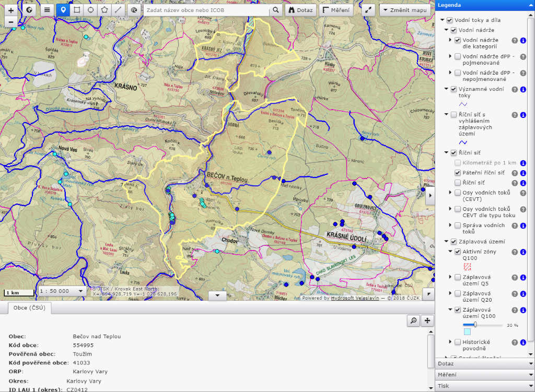Show help for Správa vodních toků
This screenshot has height=392, width=535.
click(515, 225)
